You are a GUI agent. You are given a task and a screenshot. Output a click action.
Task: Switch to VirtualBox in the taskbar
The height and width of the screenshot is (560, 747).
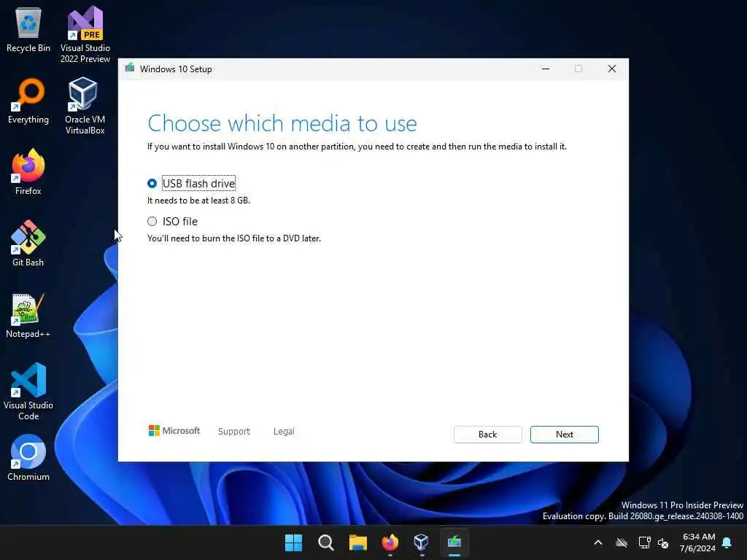tap(422, 542)
